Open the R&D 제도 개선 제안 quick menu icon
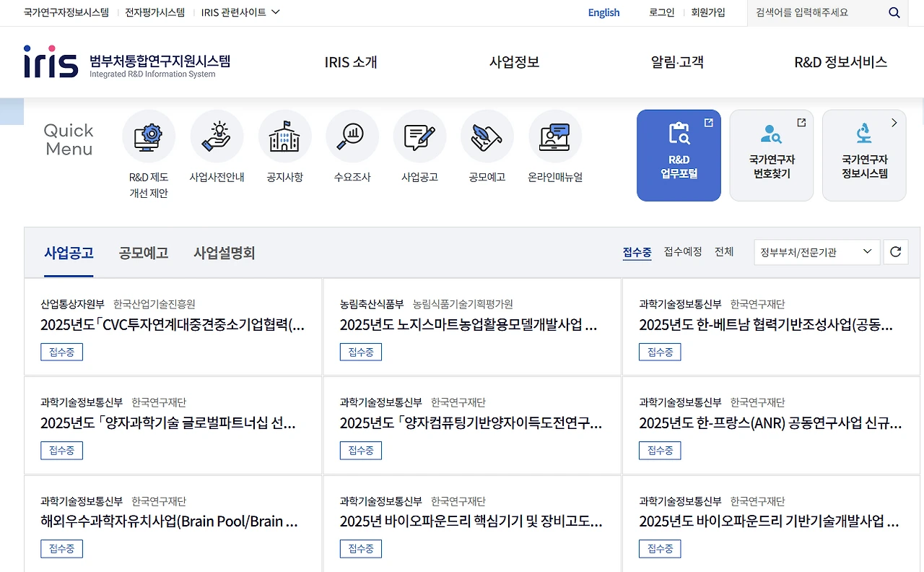 149,136
